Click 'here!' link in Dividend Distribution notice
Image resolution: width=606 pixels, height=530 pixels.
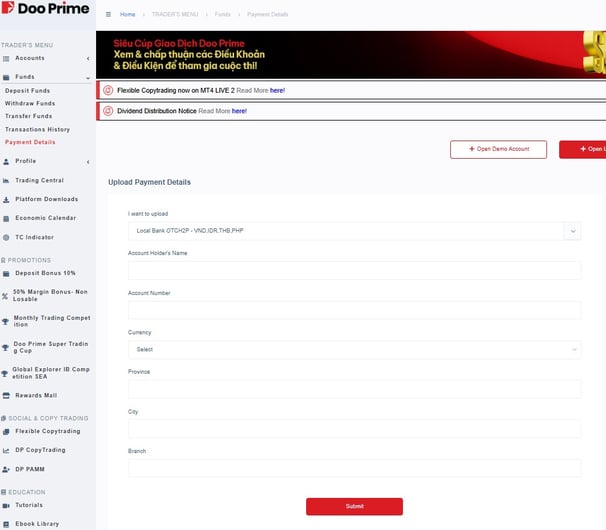coord(239,111)
